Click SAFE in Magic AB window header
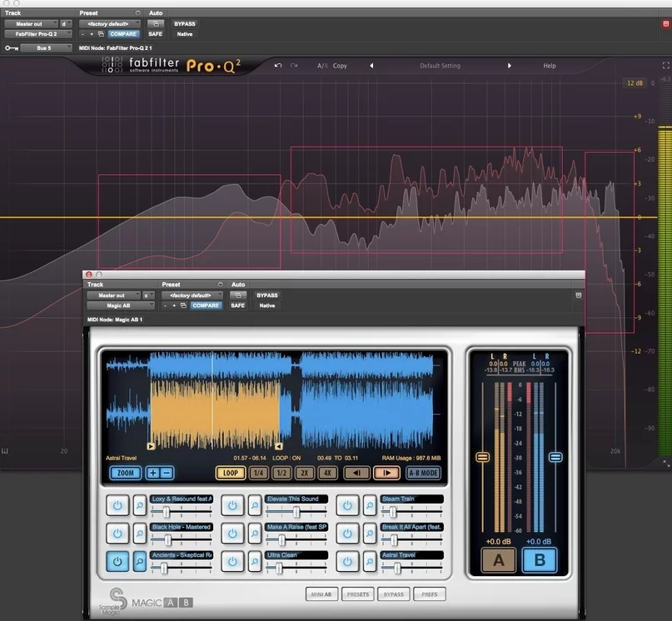This screenshot has height=621, width=672. [x=238, y=306]
